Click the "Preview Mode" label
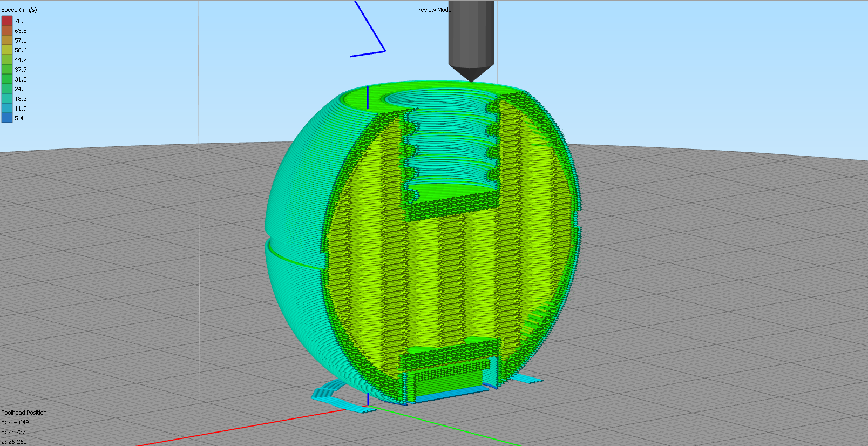This screenshot has height=446, width=868. 433,10
